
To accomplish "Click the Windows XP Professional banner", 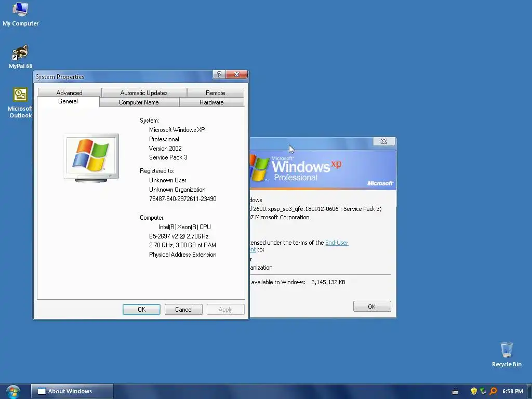I will (323, 170).
